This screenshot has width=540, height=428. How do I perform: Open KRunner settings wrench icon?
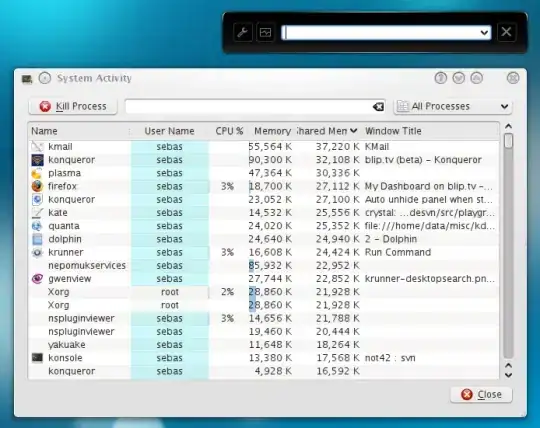[x=243, y=32]
